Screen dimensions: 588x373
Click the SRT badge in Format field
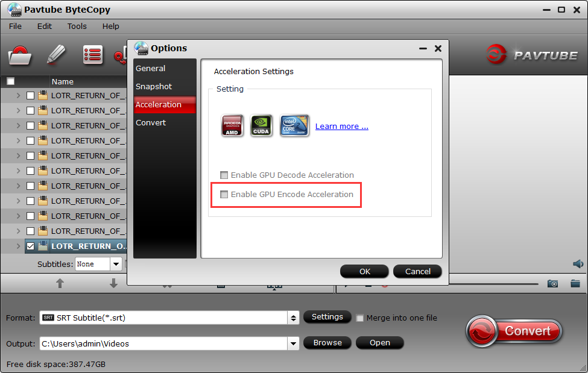pyautogui.click(x=48, y=318)
